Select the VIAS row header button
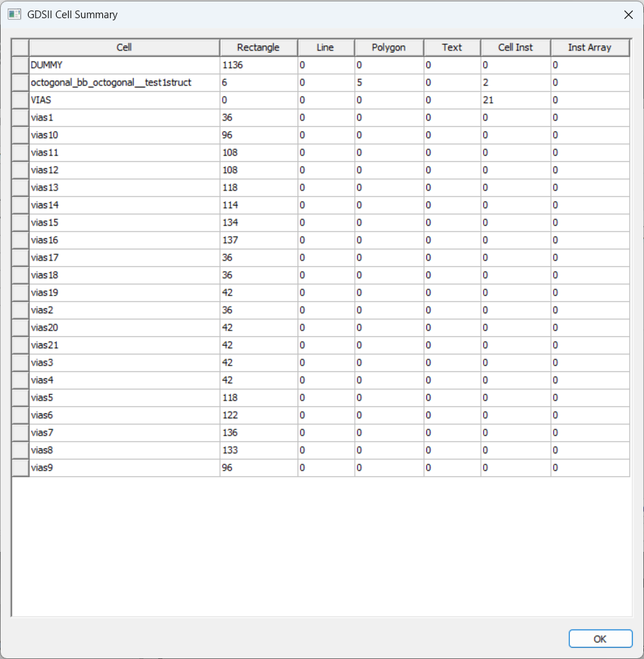 click(19, 99)
